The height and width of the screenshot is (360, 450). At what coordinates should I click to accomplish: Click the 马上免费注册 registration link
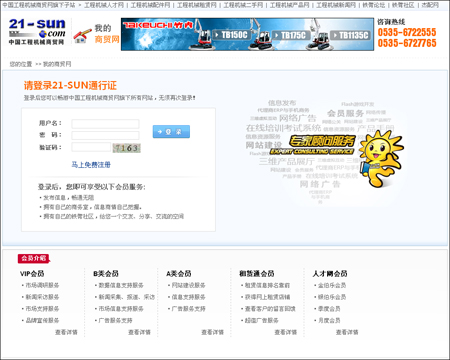click(91, 164)
